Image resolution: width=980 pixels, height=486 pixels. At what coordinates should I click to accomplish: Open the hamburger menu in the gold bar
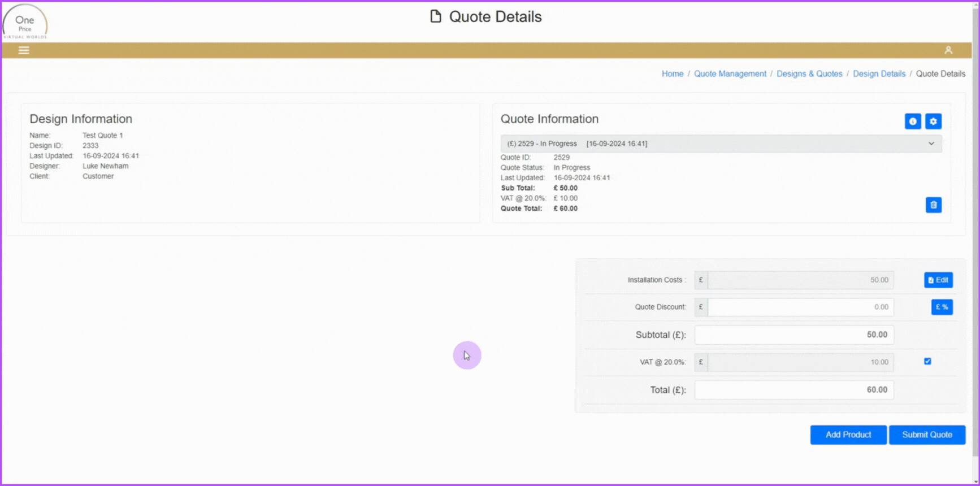(x=24, y=50)
